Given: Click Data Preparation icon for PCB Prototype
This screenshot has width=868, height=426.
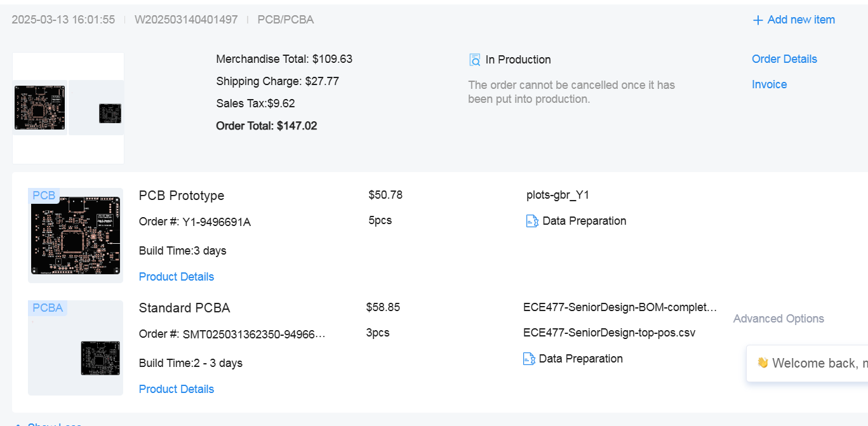Looking at the screenshot, I should pos(532,221).
